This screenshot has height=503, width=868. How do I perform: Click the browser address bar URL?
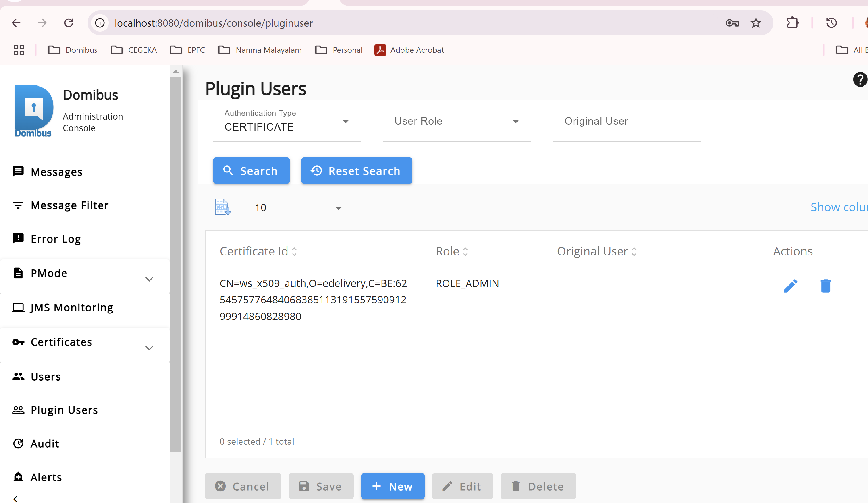tap(214, 23)
